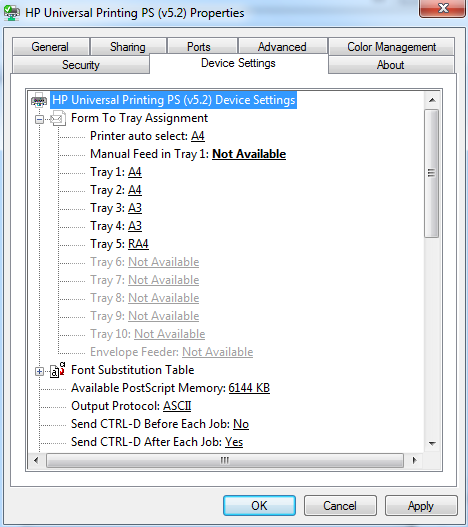Select the Tray 10 Not Available row

[x=148, y=334]
